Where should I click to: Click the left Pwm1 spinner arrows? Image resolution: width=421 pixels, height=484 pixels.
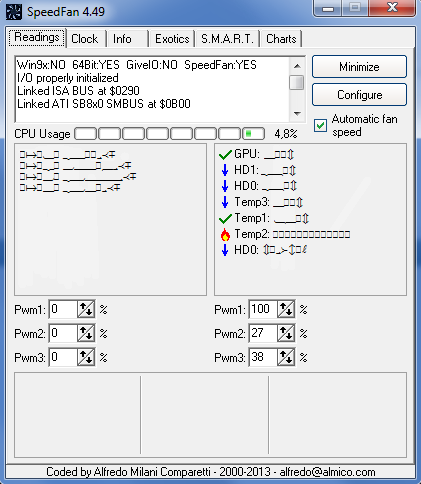[x=86, y=310]
